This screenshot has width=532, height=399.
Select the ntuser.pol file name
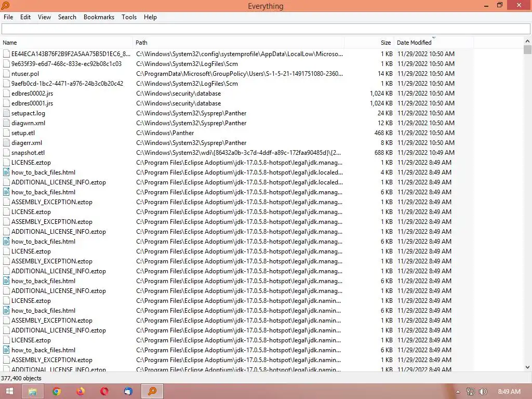pyautogui.click(x=25, y=74)
